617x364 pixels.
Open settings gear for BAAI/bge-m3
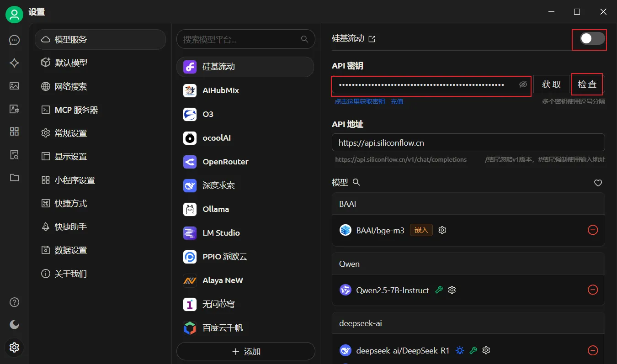[x=442, y=230]
